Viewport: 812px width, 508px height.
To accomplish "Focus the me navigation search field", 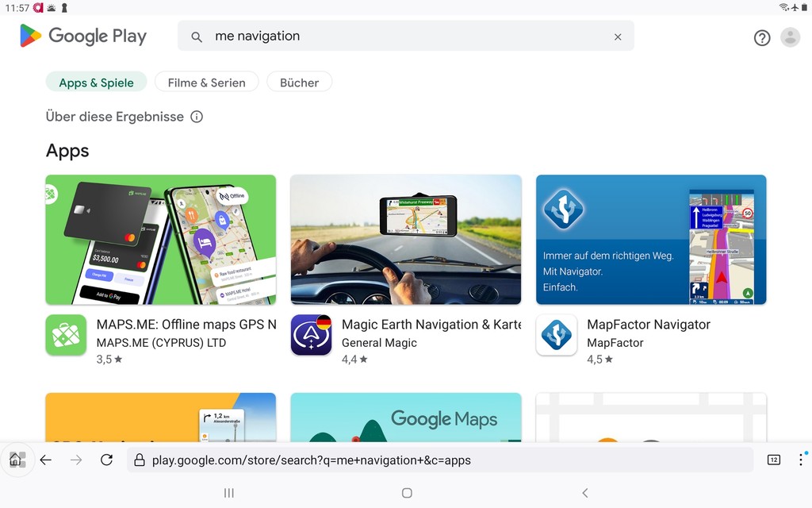I will pyautogui.click(x=406, y=36).
